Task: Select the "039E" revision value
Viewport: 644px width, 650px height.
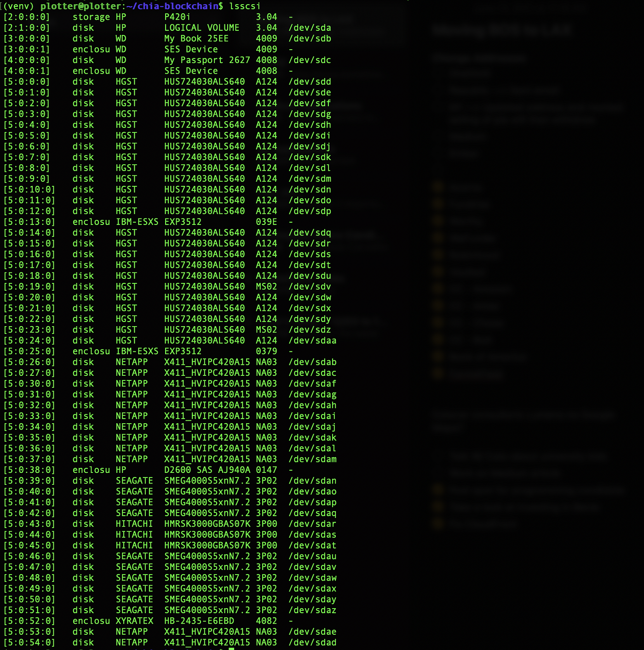Action: point(267,222)
